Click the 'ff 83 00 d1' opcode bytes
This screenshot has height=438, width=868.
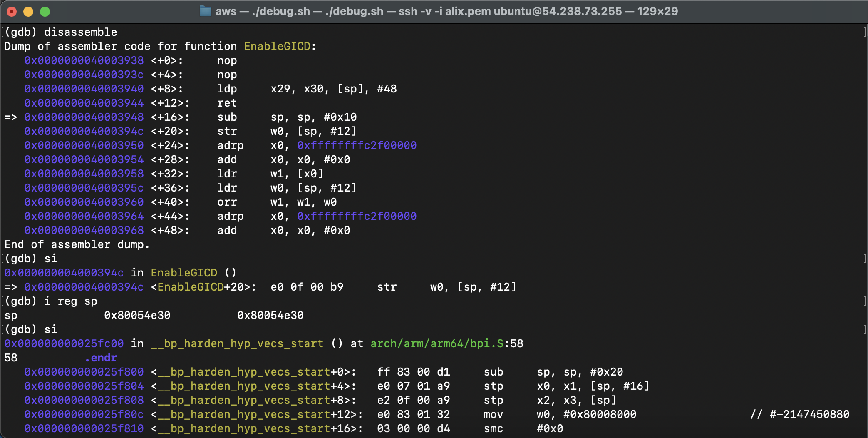(x=414, y=372)
